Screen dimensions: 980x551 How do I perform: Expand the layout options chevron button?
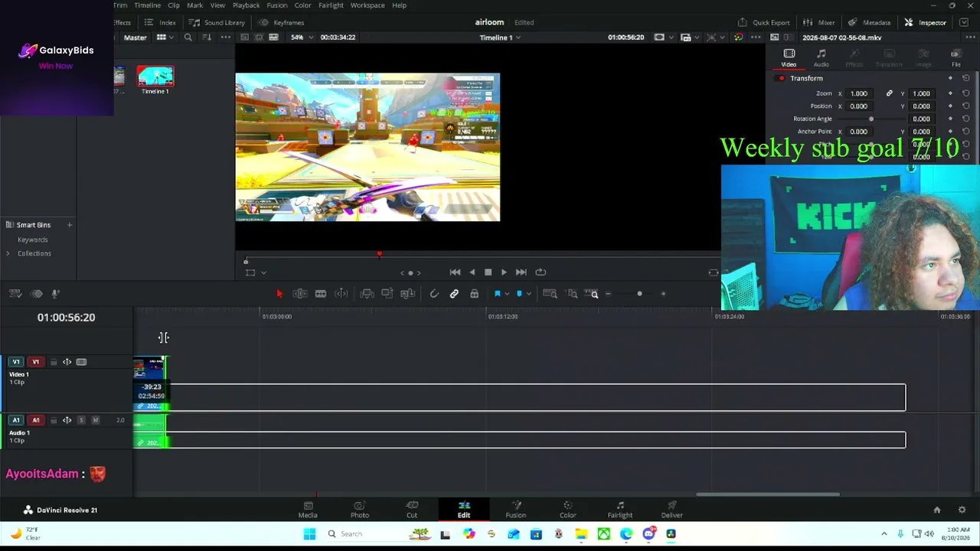[964, 22]
